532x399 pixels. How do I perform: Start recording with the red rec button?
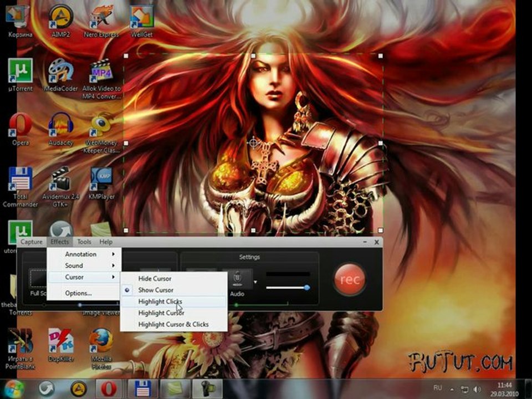coord(350,279)
